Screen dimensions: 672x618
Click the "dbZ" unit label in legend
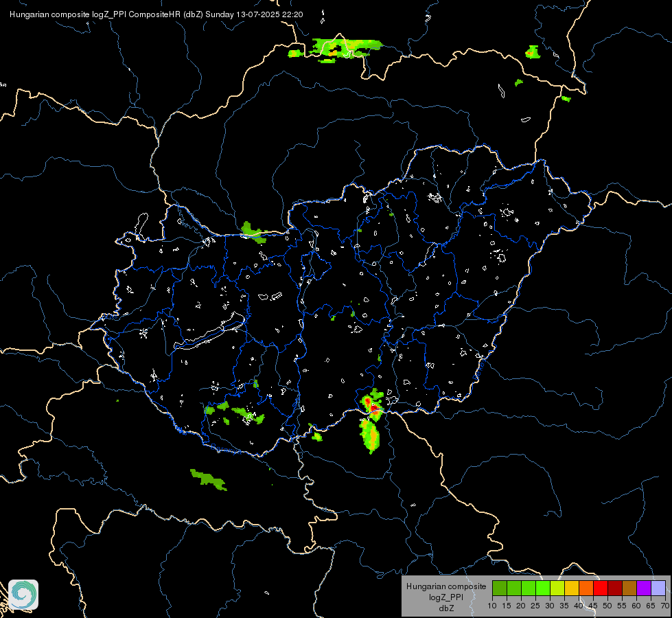446,608
